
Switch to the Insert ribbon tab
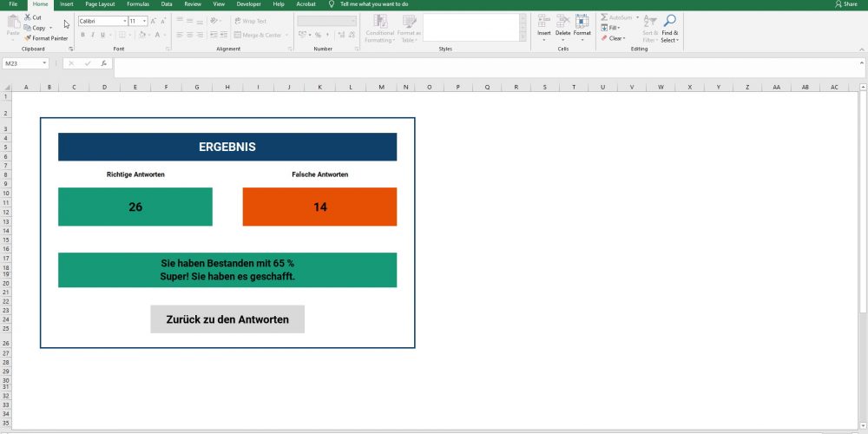point(67,3)
